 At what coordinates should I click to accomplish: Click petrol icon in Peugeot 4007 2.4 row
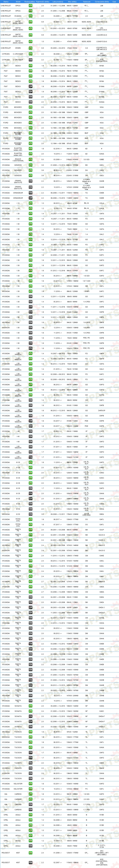31,853
